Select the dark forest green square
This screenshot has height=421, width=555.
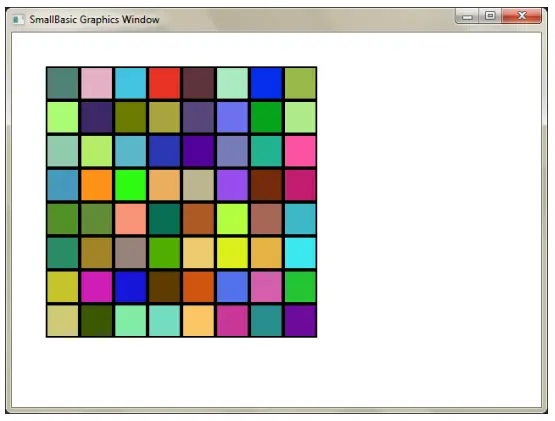(x=97, y=321)
